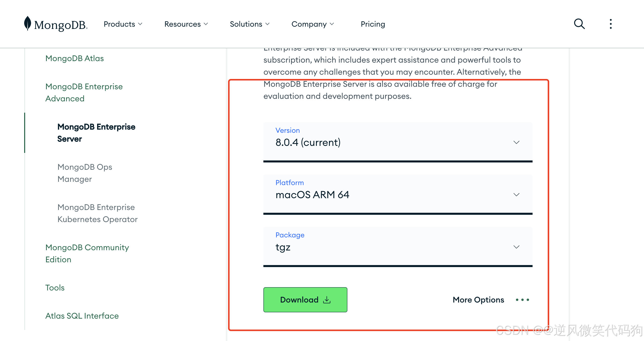Open MongoDB Ops Manager sidebar item
The width and height of the screenshot is (644, 341).
click(85, 173)
